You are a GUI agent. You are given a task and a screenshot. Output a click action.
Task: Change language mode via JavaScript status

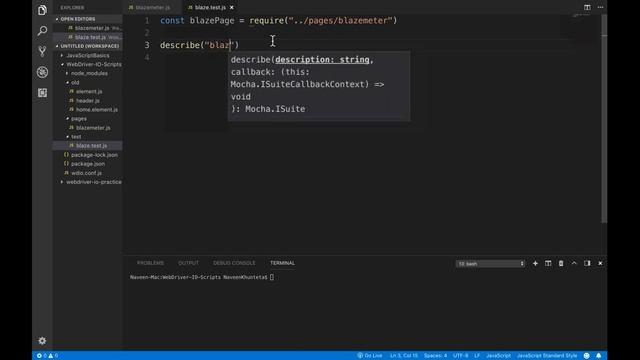tap(498, 356)
